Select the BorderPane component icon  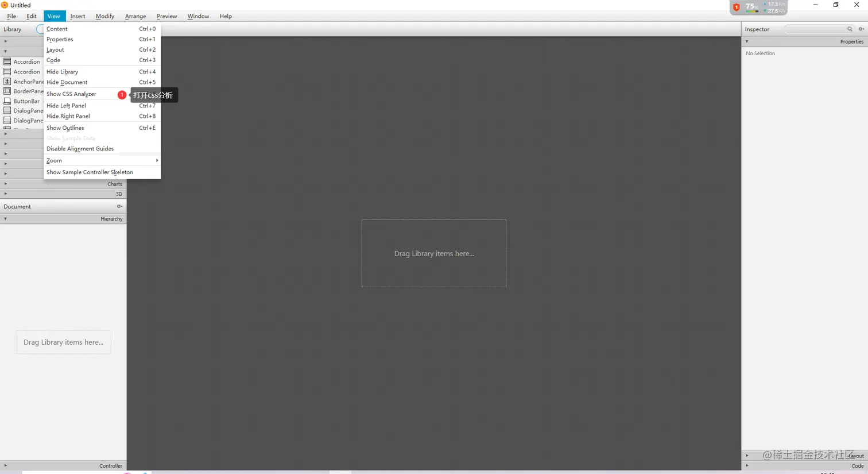pos(8,91)
